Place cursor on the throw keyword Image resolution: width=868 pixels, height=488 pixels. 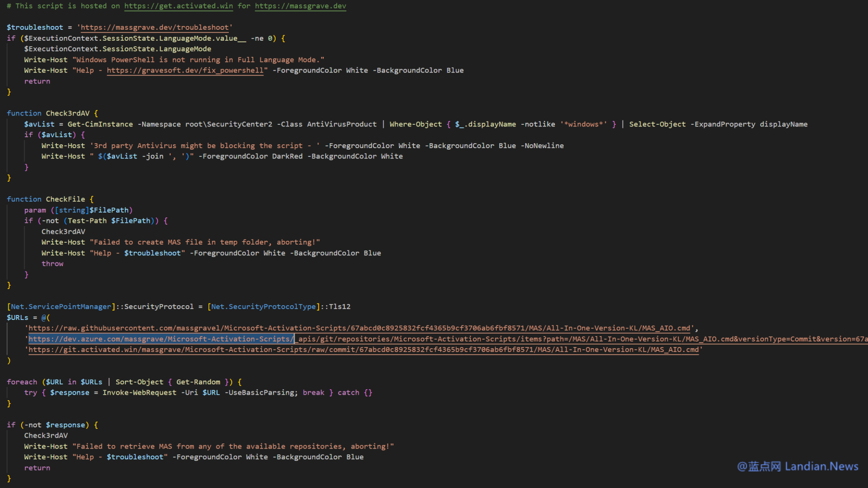pyautogui.click(x=53, y=264)
